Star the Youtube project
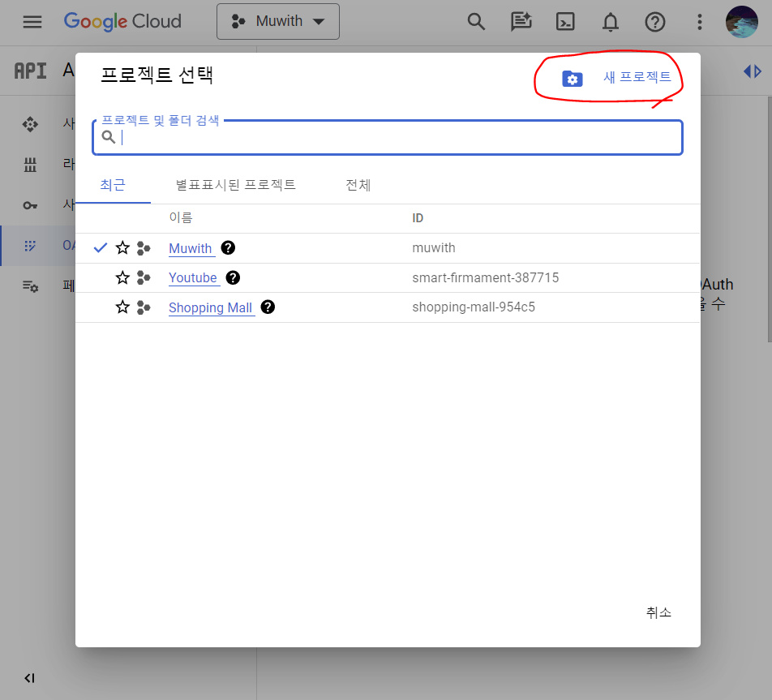 [x=122, y=278]
